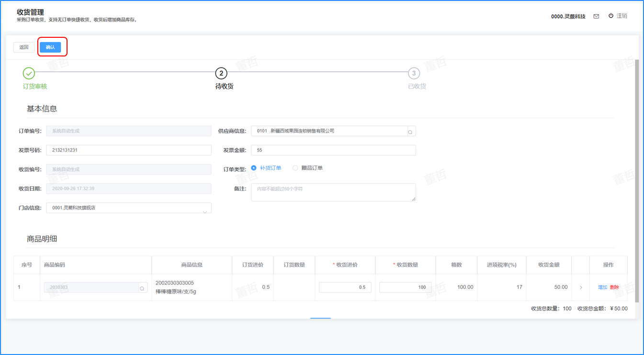Click 增加 link in the product row
644x355 pixels.
pos(602,288)
